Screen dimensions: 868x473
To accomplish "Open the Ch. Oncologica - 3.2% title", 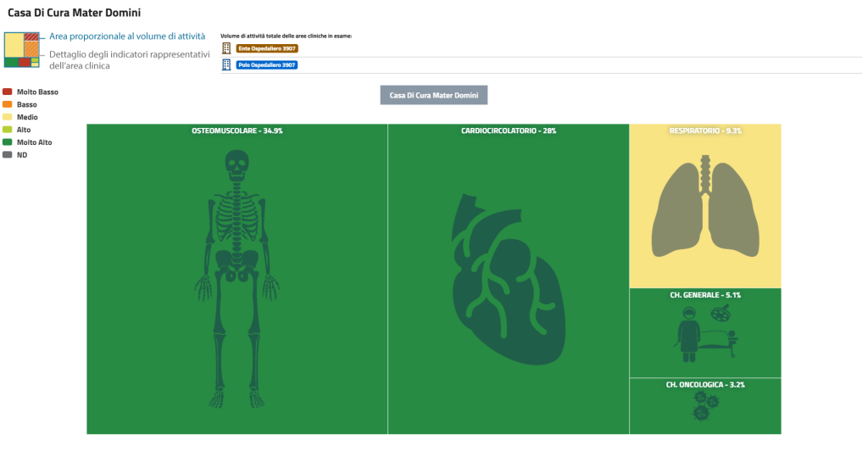I will [705, 385].
